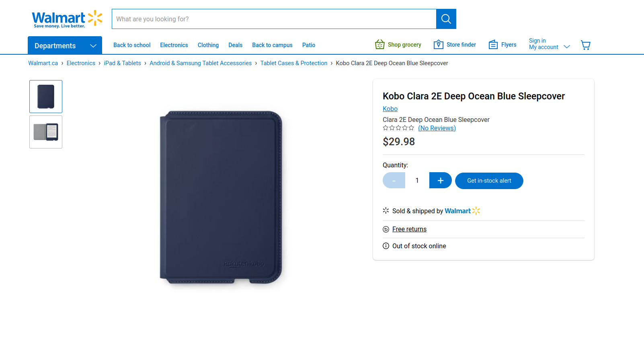Viewport: 644px width, 344px height.
Task: Click the search input field
Action: tap(274, 19)
